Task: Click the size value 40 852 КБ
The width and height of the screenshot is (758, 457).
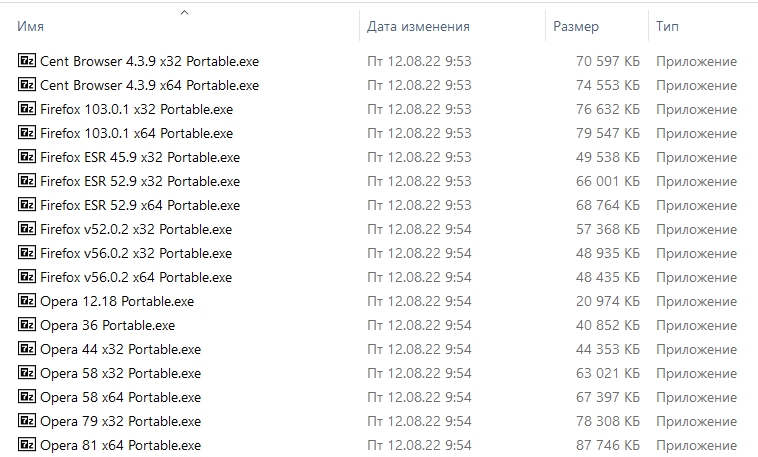Action: pyautogui.click(x=608, y=325)
